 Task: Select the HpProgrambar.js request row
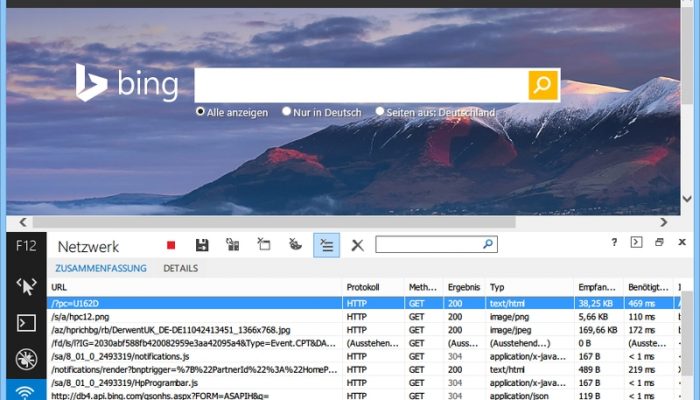point(364,383)
